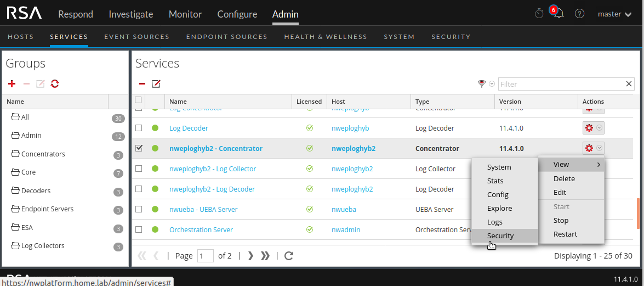Viewport: 644px width, 286px height.
Task: Uncheck the nweploghyb2 - Concentrator checkbox
Action: 139,148
